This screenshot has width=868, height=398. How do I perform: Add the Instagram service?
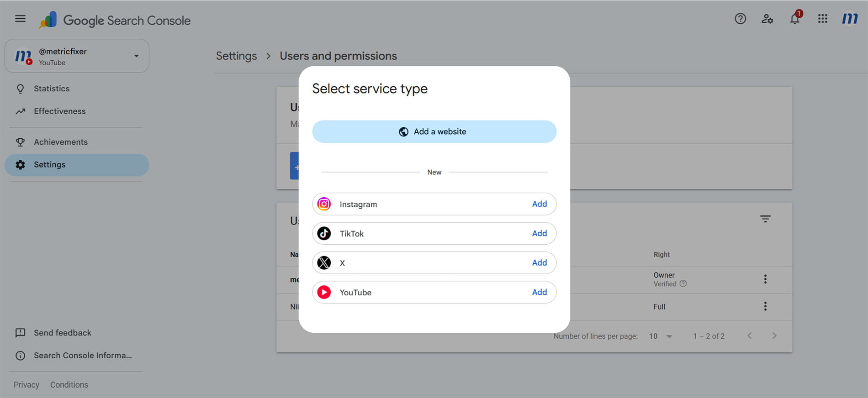pos(539,204)
